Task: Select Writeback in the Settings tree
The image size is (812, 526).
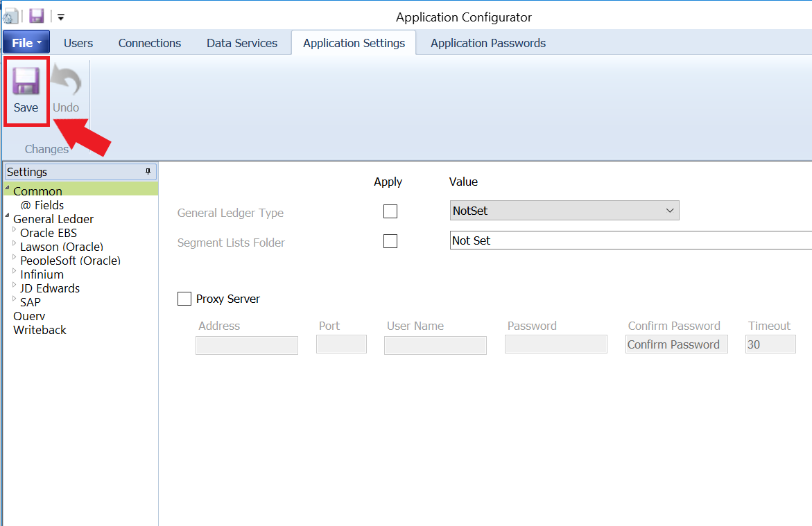Action: (40, 329)
